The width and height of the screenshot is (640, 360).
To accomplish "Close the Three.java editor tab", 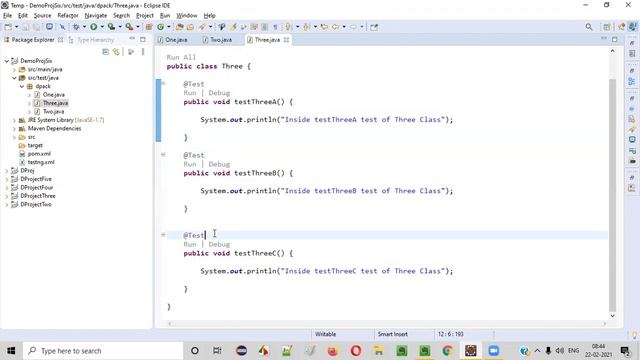I will click(x=286, y=40).
